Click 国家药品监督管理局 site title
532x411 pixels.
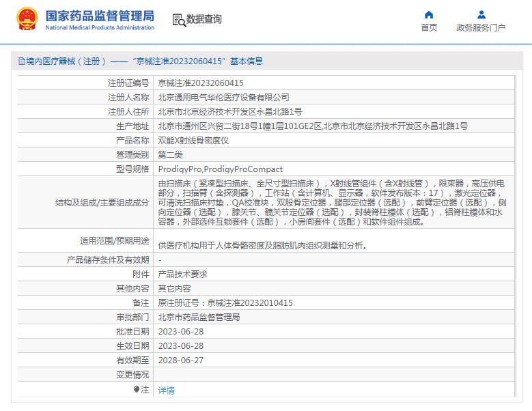click(x=100, y=16)
